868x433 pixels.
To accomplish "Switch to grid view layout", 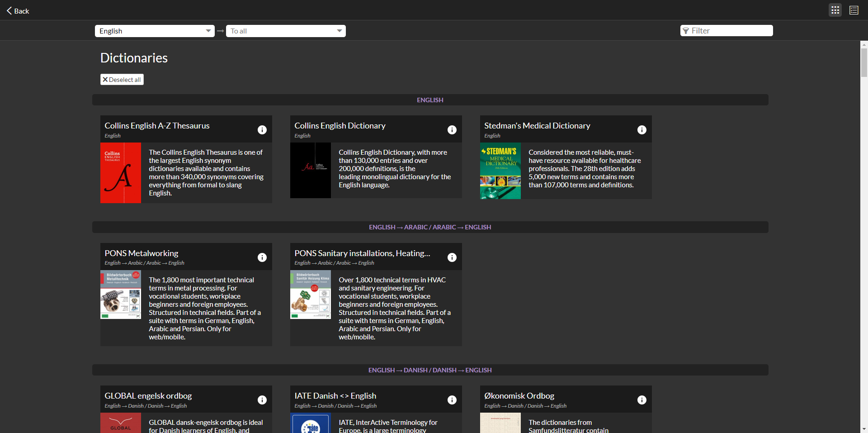I will tap(835, 10).
